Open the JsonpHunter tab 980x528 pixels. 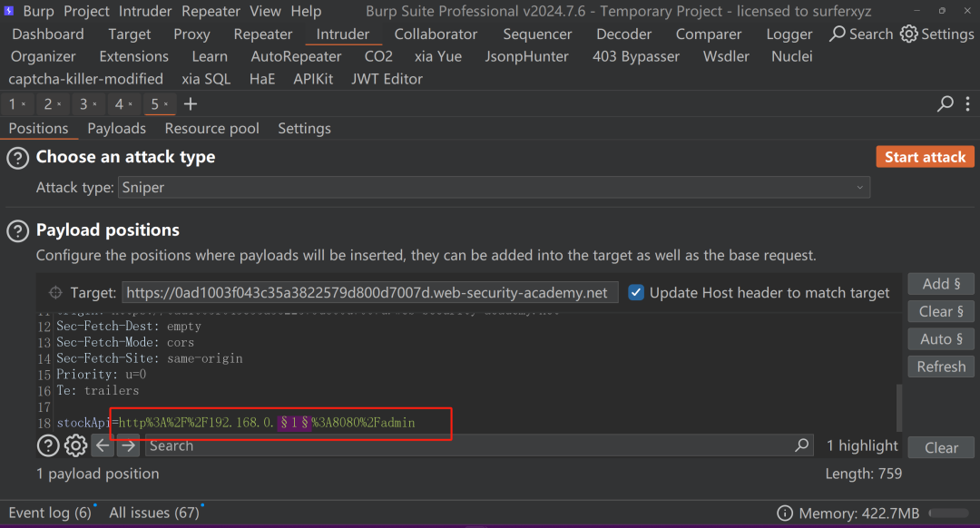(x=527, y=57)
